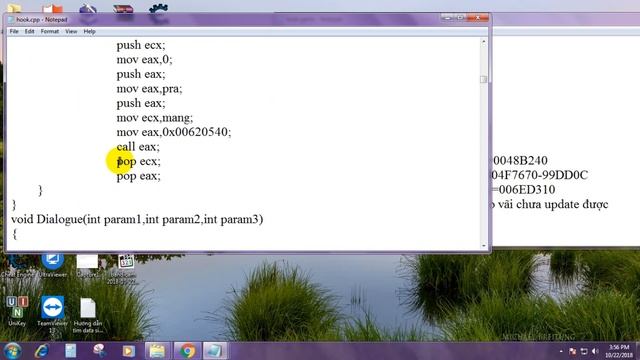Click the Show desktop button at taskbar end
Image resolution: width=640 pixels, height=360 pixels.
click(x=637, y=351)
